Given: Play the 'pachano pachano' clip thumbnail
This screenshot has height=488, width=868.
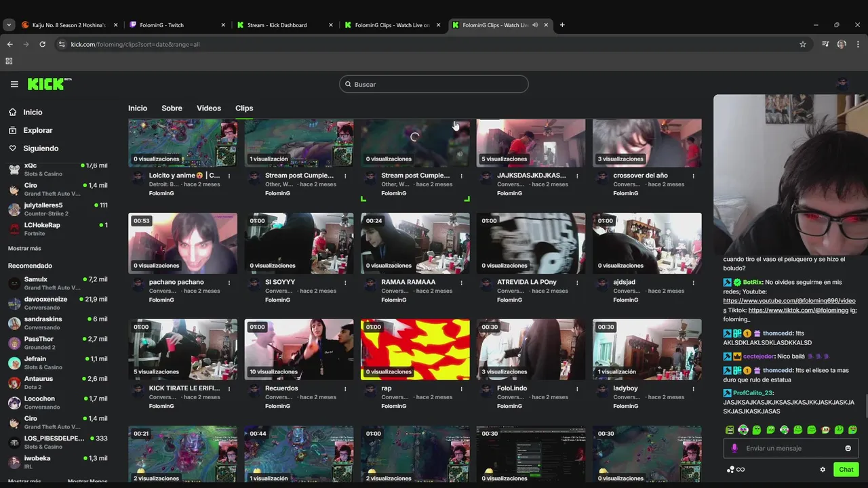Looking at the screenshot, I should [x=182, y=243].
